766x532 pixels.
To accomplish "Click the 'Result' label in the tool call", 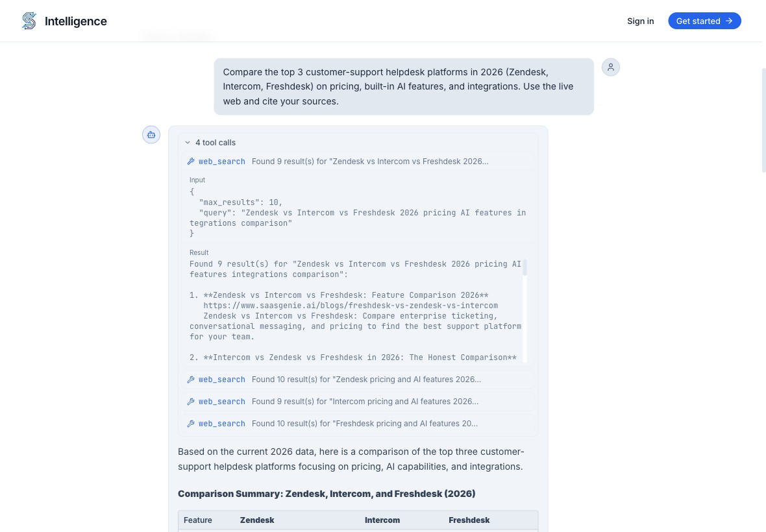I will click(x=199, y=253).
